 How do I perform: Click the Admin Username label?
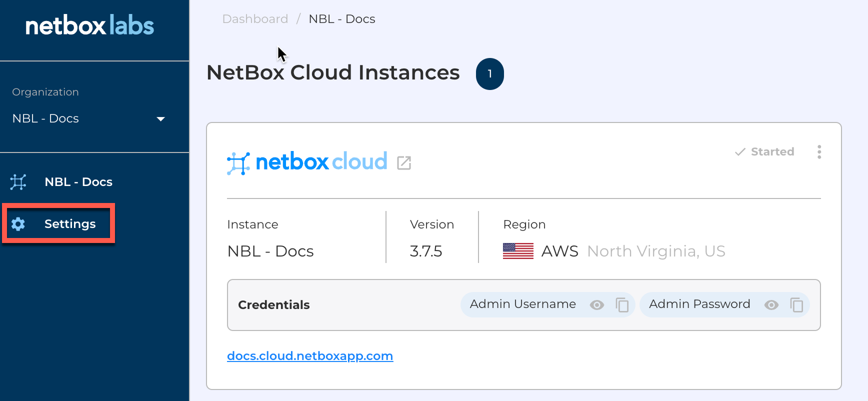tap(523, 304)
